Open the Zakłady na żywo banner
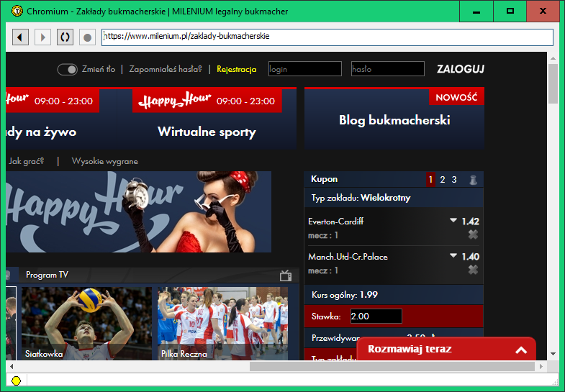 61,118
